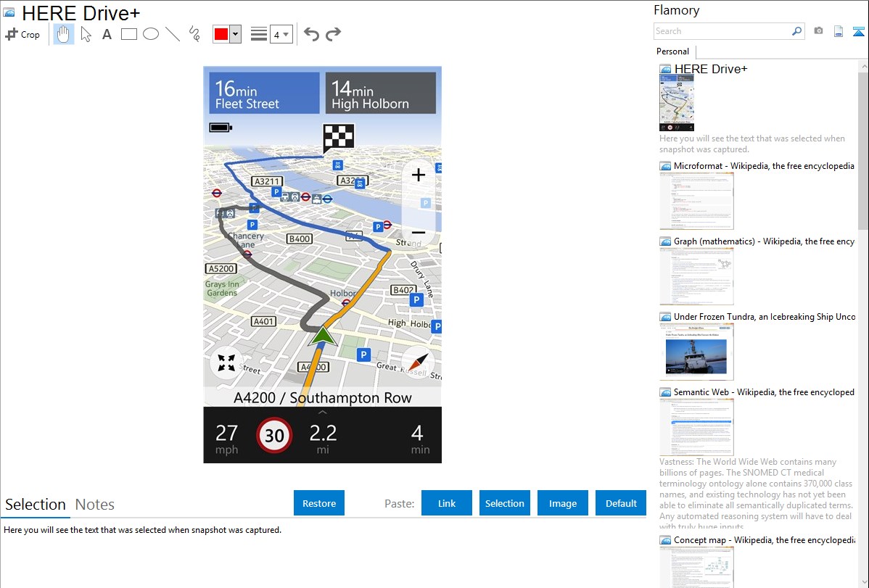Select the Concept map snapshot title
Viewport: 869px width, 588px height.
765,539
